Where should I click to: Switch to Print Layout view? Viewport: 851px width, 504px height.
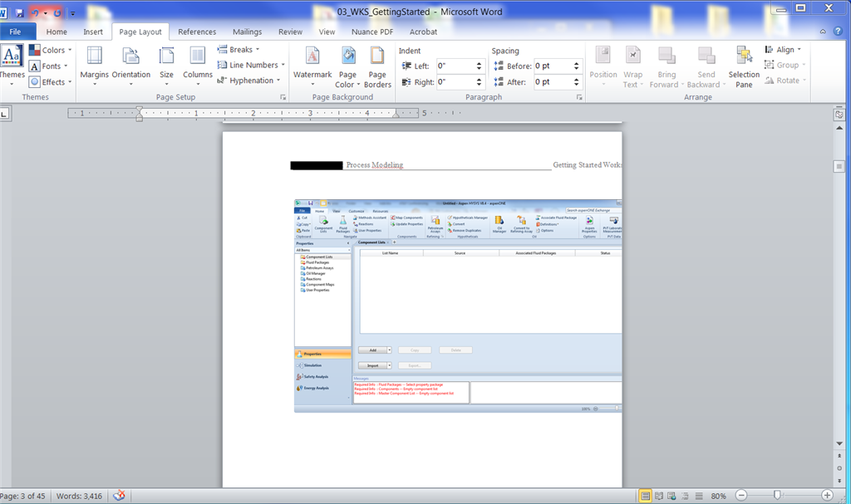click(x=645, y=496)
